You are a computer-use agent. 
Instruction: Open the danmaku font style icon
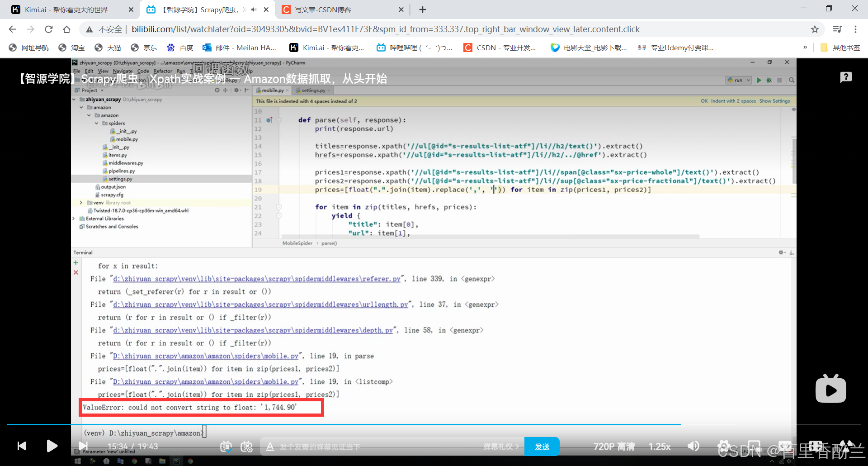tap(270, 447)
